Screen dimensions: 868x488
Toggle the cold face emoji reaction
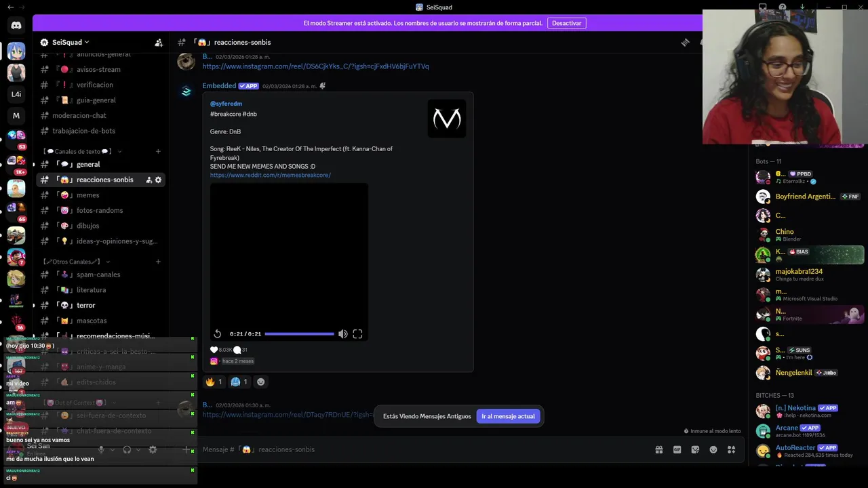point(239,382)
